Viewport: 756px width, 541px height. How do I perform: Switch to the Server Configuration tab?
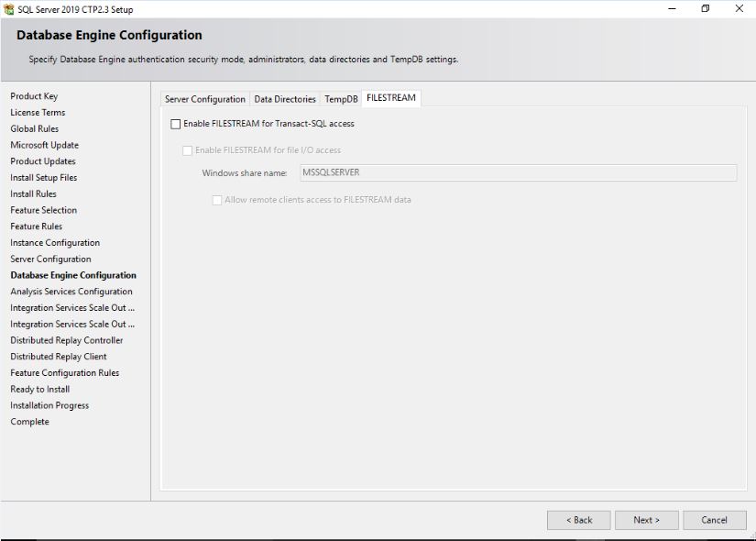(x=205, y=99)
